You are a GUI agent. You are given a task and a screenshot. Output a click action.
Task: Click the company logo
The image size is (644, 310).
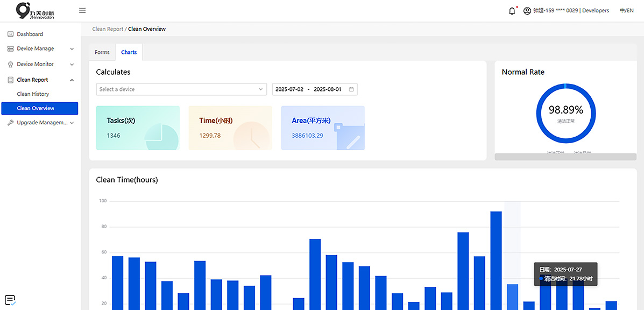click(x=36, y=11)
